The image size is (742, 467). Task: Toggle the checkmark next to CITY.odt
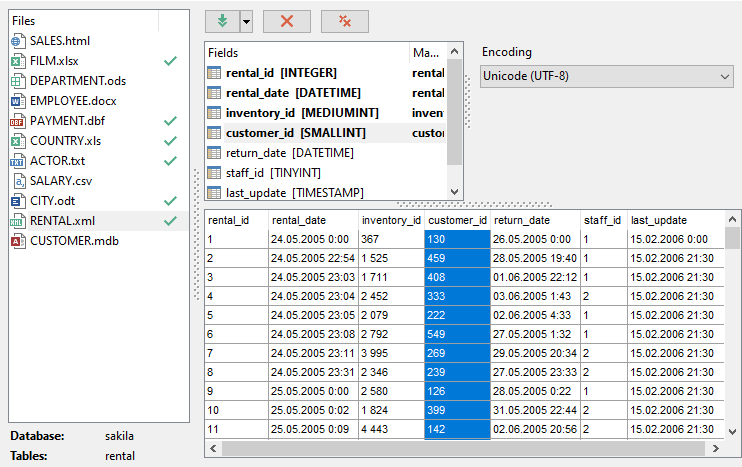[170, 201]
